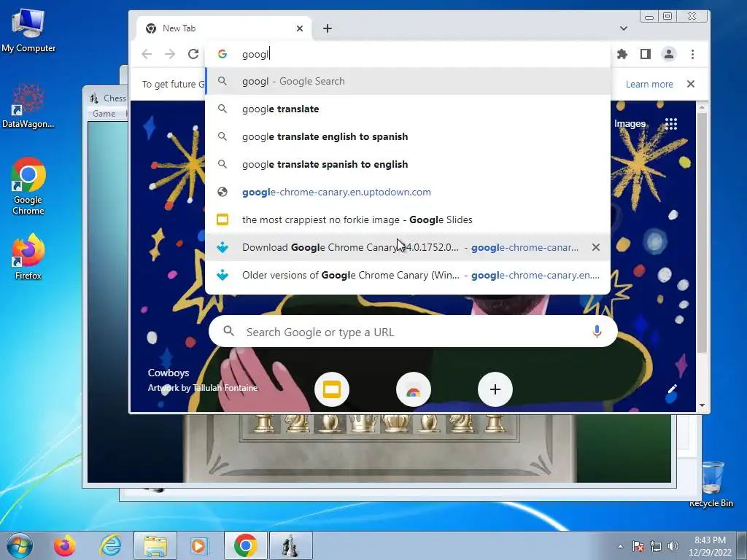Launch Internet Explorer from the taskbar

[111, 545]
